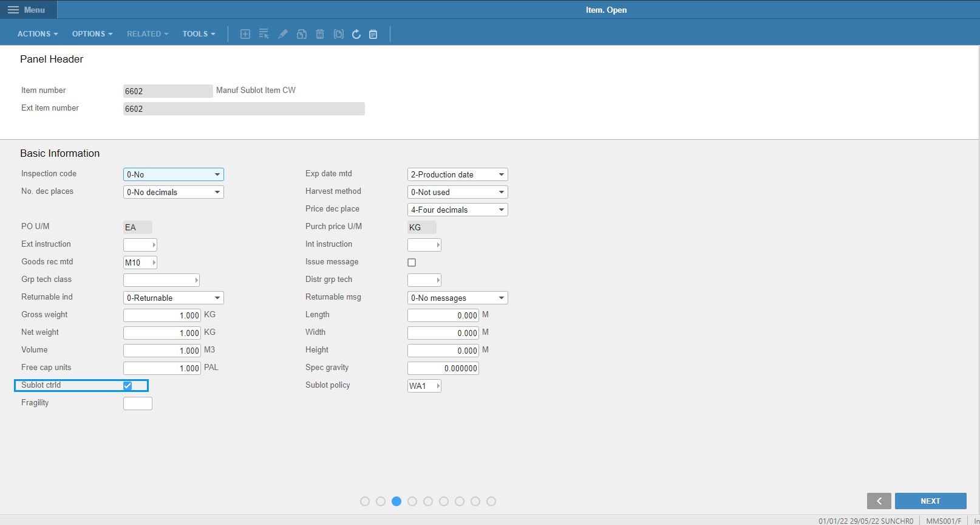Screen dimensions: 980x525
Task: Click the lookup arrow in Sublot policy
Action: tap(438, 386)
